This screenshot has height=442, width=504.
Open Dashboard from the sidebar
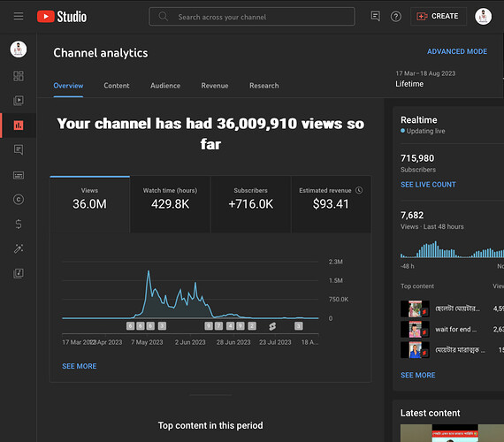point(19,76)
